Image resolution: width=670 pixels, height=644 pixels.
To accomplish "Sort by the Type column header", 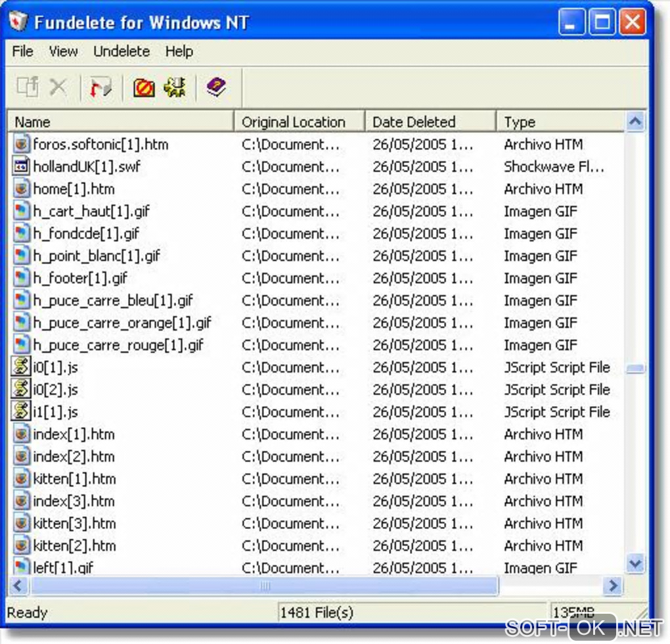I will pyautogui.click(x=560, y=122).
